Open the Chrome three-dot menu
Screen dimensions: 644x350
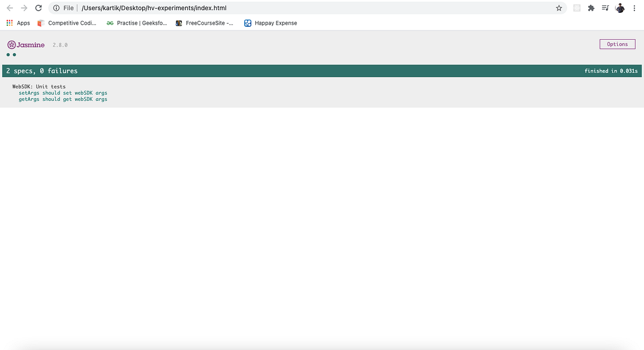634,8
